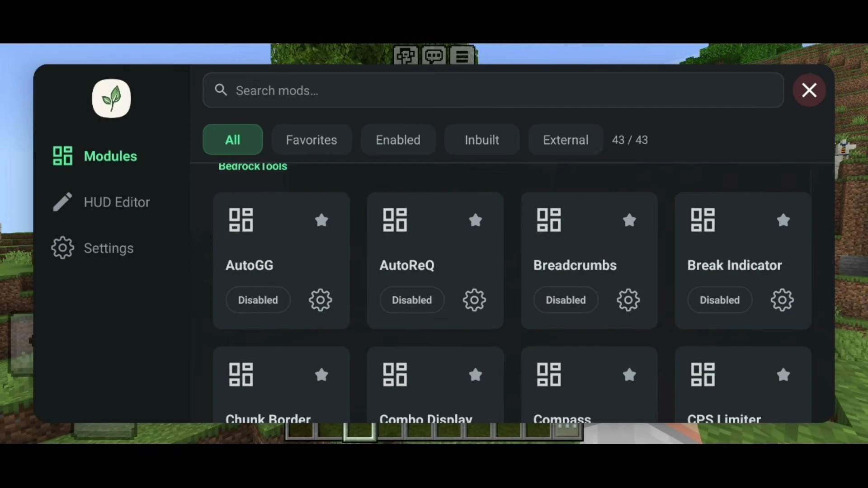The image size is (868, 488).
Task: Switch to Favorites filter tab
Action: [311, 140]
